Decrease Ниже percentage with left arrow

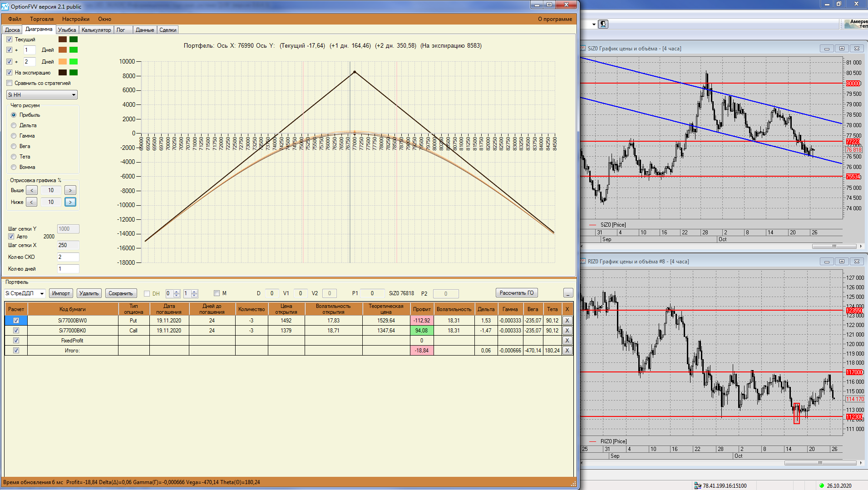pyautogui.click(x=32, y=202)
